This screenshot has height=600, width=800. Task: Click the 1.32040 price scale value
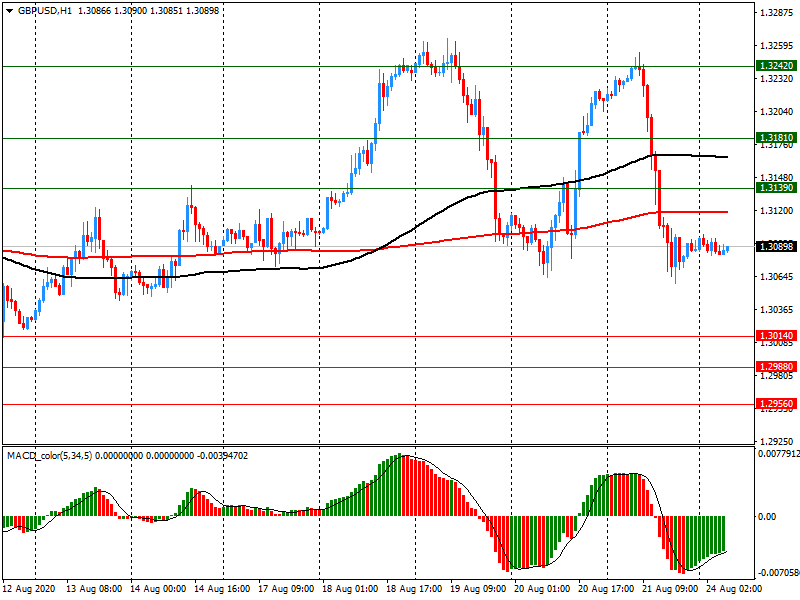pyautogui.click(x=777, y=112)
